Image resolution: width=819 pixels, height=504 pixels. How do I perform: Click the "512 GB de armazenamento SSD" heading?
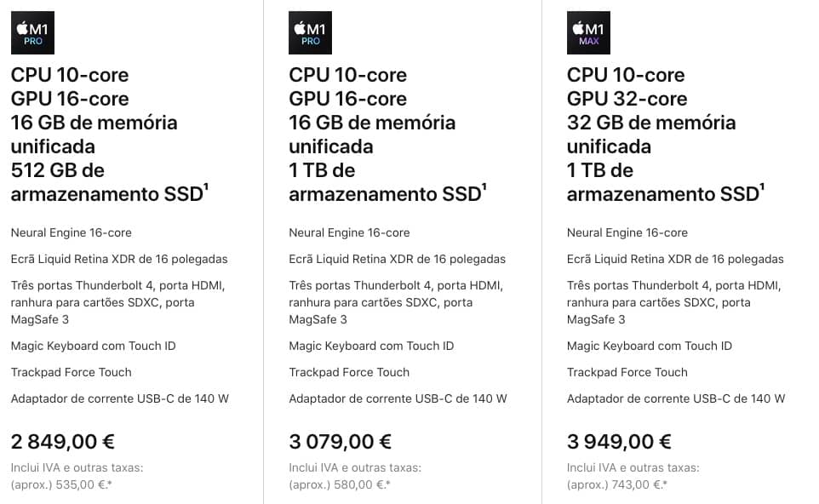(106, 182)
